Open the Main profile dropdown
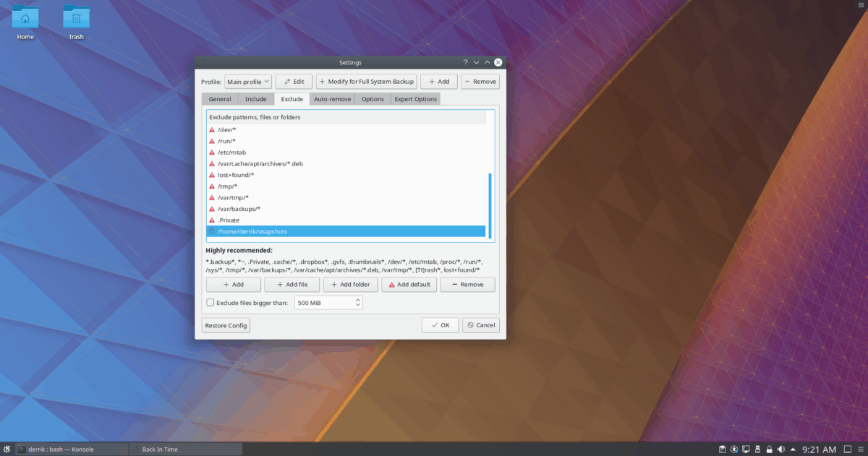The image size is (868, 456). (x=248, y=81)
